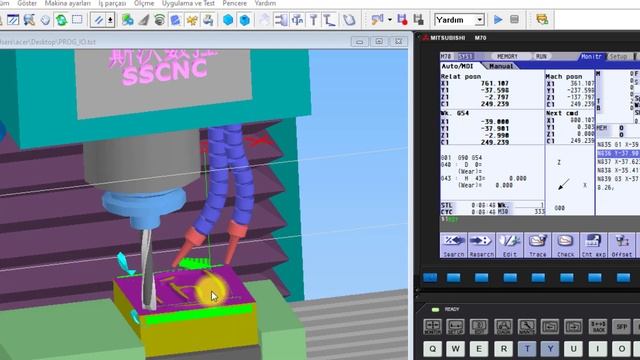Click the Y key on CNC keyboard
640x360 pixels.
[x=550, y=349]
